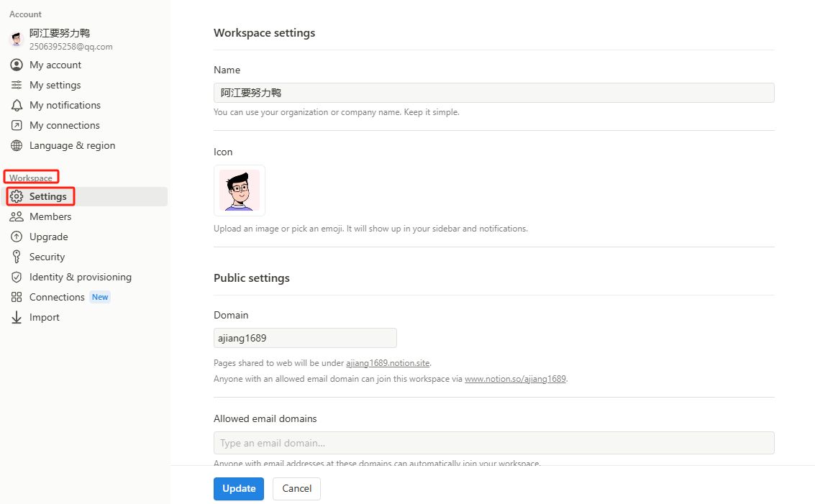
Task: Click the My account person icon
Action: pos(17,65)
